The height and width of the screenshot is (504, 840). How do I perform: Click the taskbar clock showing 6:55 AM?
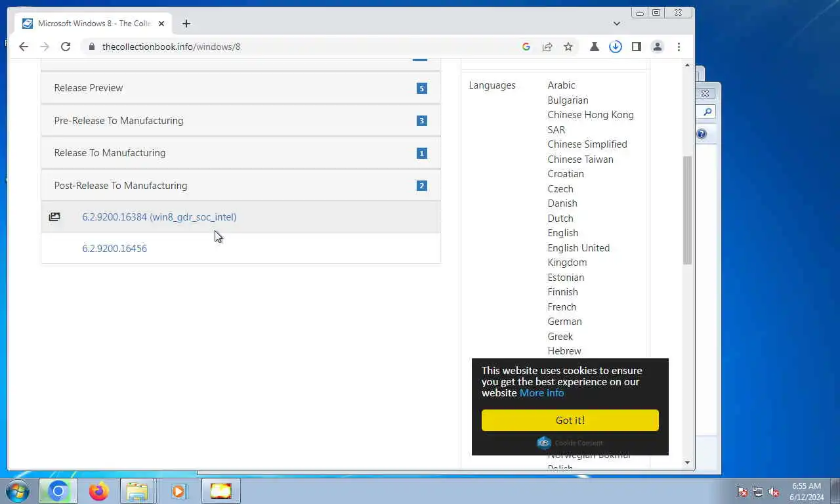(807, 492)
